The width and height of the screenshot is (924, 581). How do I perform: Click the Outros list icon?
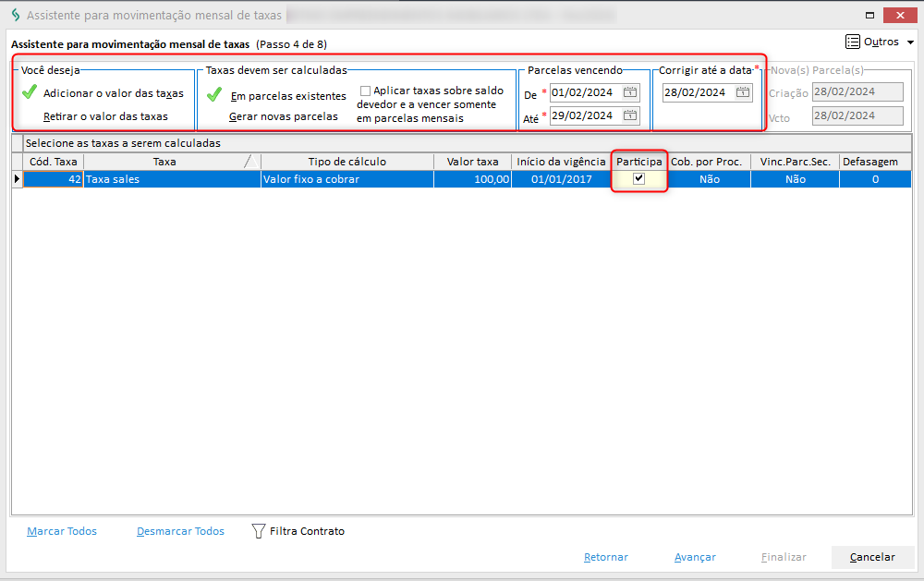coord(853,42)
